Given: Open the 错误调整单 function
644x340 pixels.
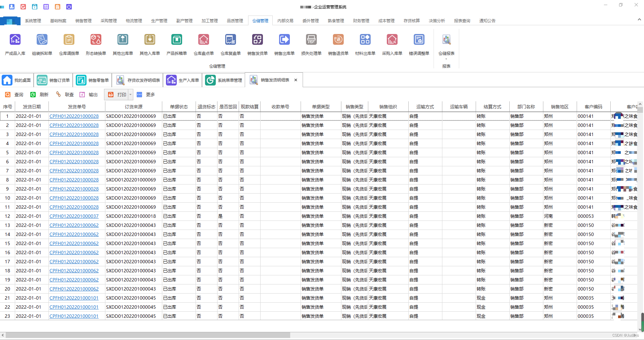Looking at the screenshot, I should point(419,44).
